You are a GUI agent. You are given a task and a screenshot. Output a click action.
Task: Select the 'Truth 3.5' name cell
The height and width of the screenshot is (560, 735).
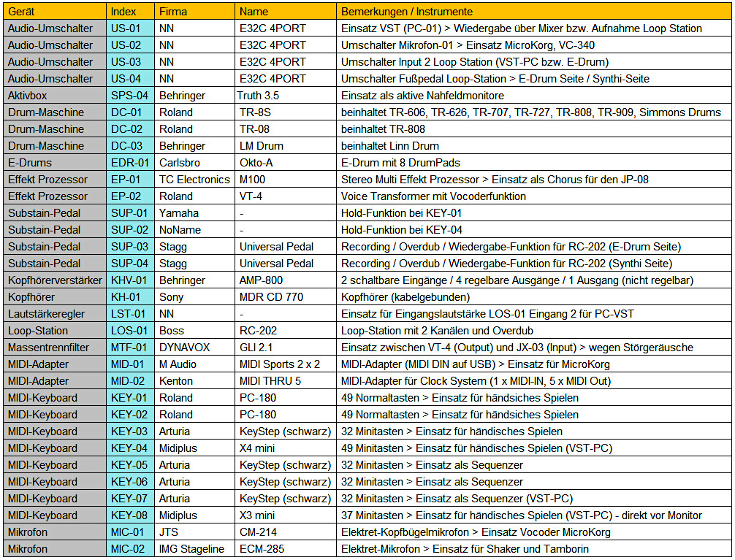[286, 96]
